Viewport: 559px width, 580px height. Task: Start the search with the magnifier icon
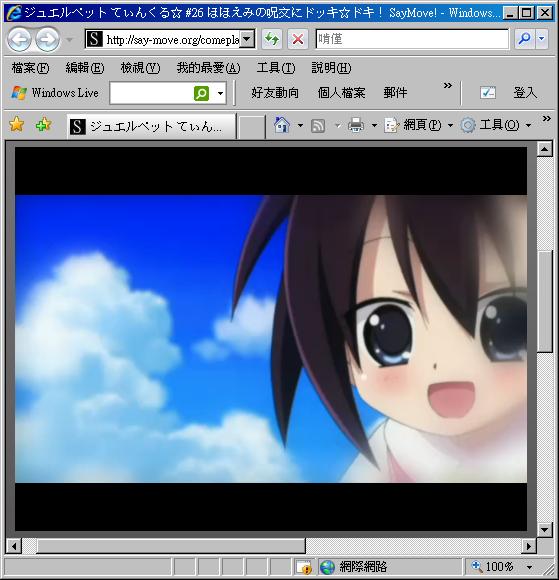pos(524,39)
